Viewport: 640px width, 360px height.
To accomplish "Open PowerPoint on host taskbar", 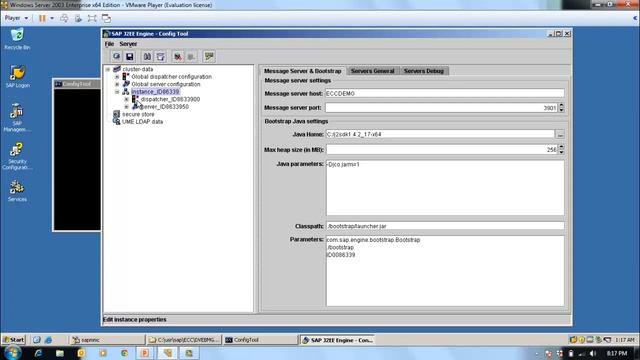I will click(x=145, y=353).
